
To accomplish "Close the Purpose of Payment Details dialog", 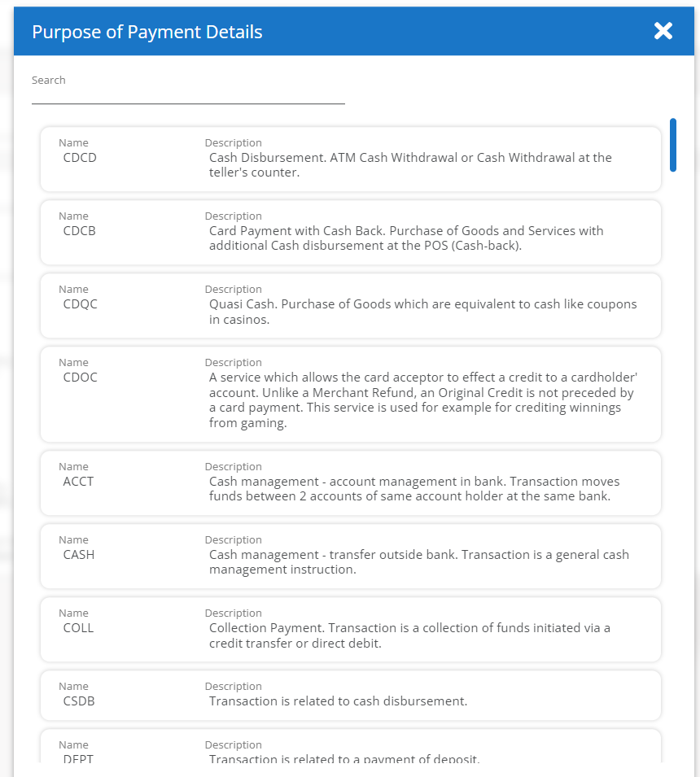I will 663,31.
